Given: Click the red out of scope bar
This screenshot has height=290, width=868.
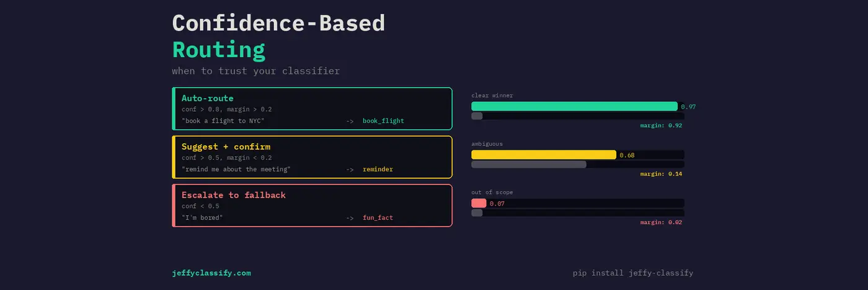Looking at the screenshot, I should pos(479,203).
